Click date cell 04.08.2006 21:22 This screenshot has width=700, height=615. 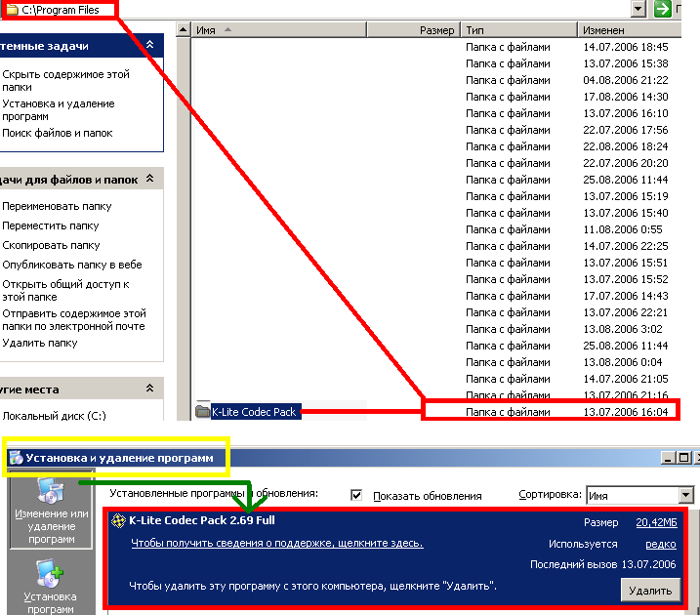(x=626, y=80)
